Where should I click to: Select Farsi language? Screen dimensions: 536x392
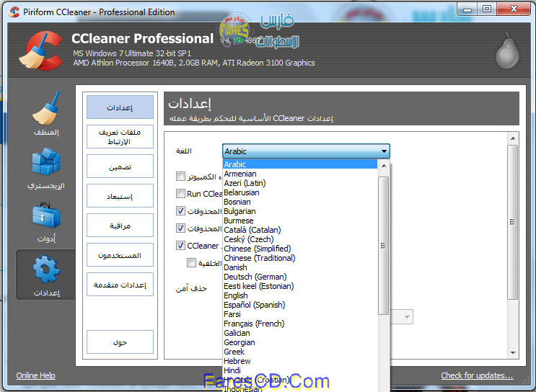tap(300, 314)
